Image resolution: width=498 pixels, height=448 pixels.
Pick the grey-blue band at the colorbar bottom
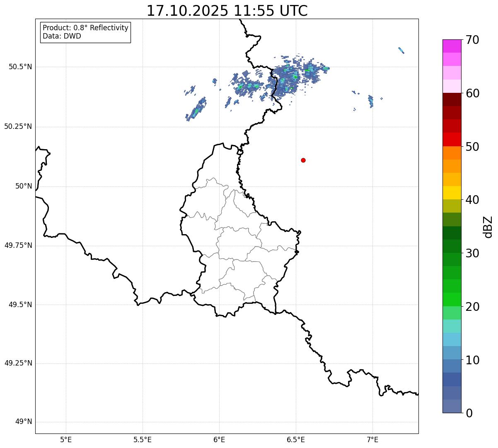(x=452, y=406)
